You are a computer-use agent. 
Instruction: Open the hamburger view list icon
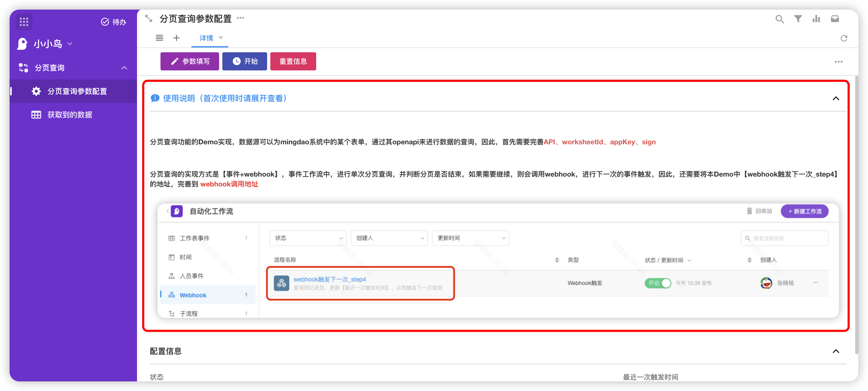click(159, 38)
